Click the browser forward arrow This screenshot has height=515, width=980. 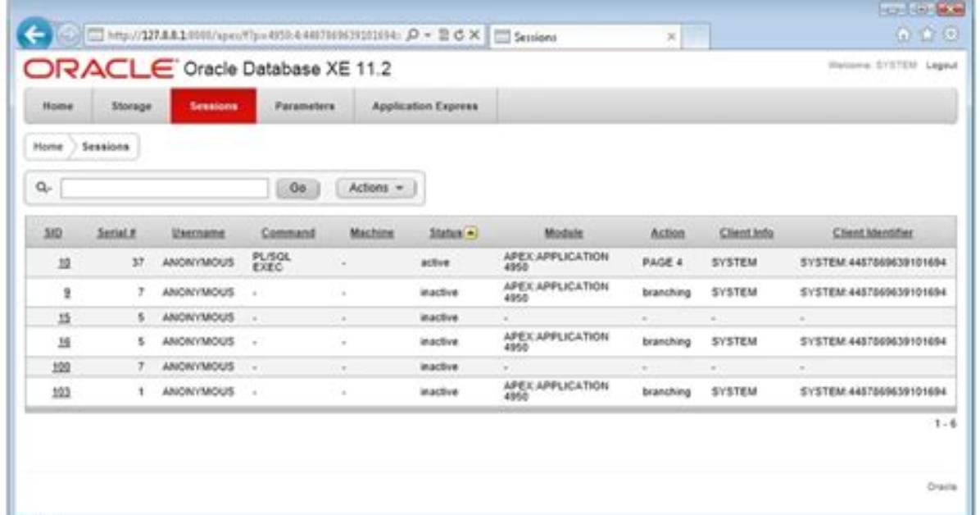[69, 35]
